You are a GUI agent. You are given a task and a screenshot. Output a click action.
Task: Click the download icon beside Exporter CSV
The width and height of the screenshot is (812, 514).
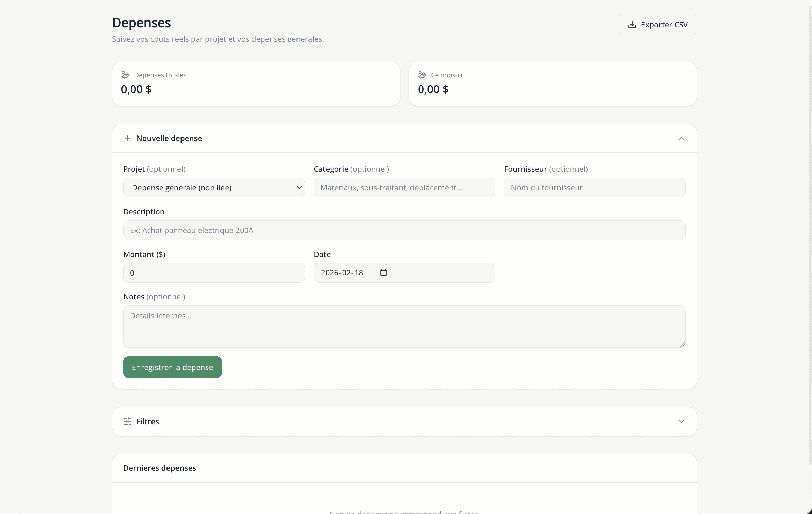[632, 25]
